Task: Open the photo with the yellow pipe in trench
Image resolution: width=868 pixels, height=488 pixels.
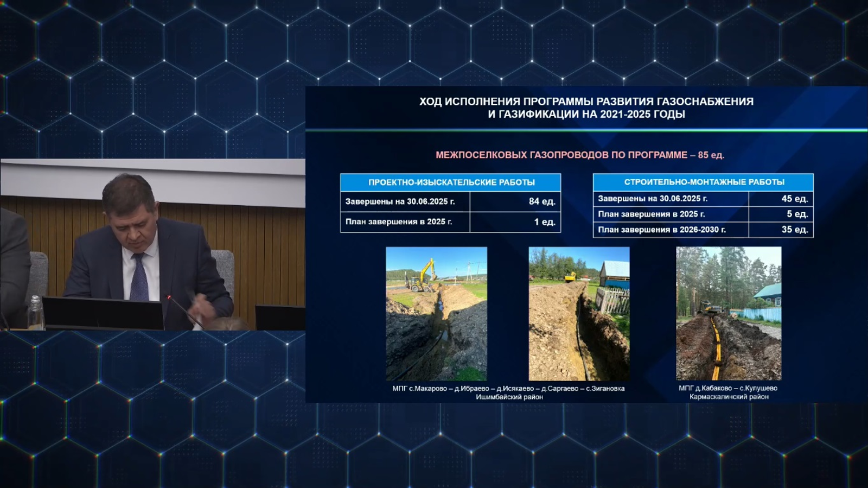Action: pyautogui.click(x=729, y=313)
